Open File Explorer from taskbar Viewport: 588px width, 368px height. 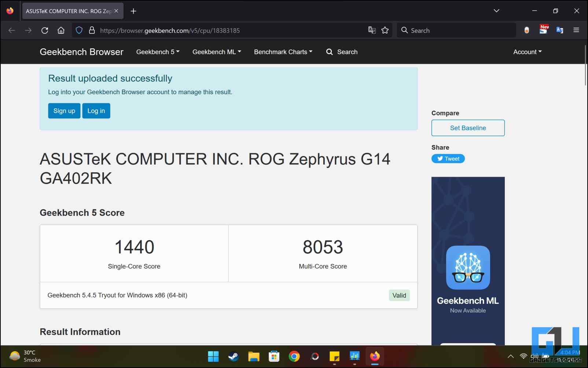[254, 356]
